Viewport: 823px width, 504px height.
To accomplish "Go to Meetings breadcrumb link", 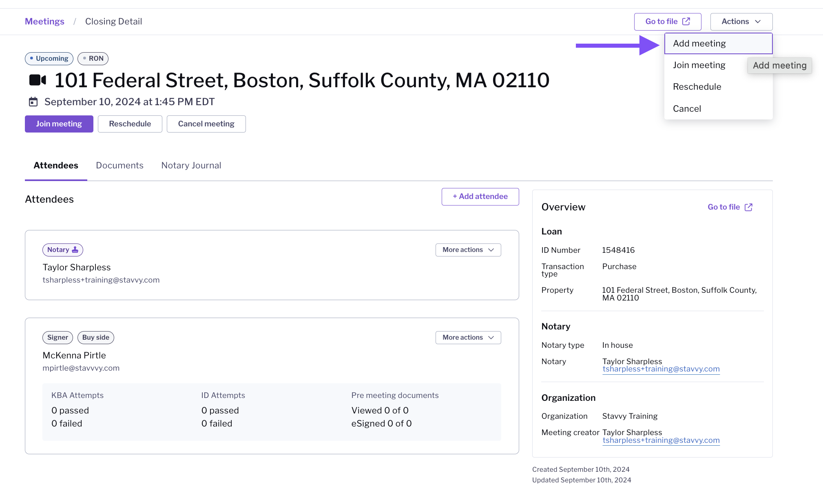I will (x=44, y=21).
